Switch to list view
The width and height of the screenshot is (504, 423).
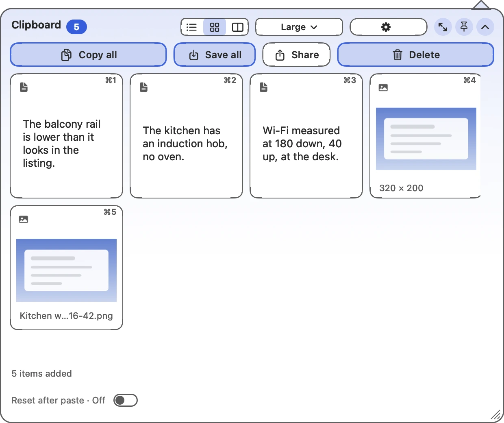[192, 27]
